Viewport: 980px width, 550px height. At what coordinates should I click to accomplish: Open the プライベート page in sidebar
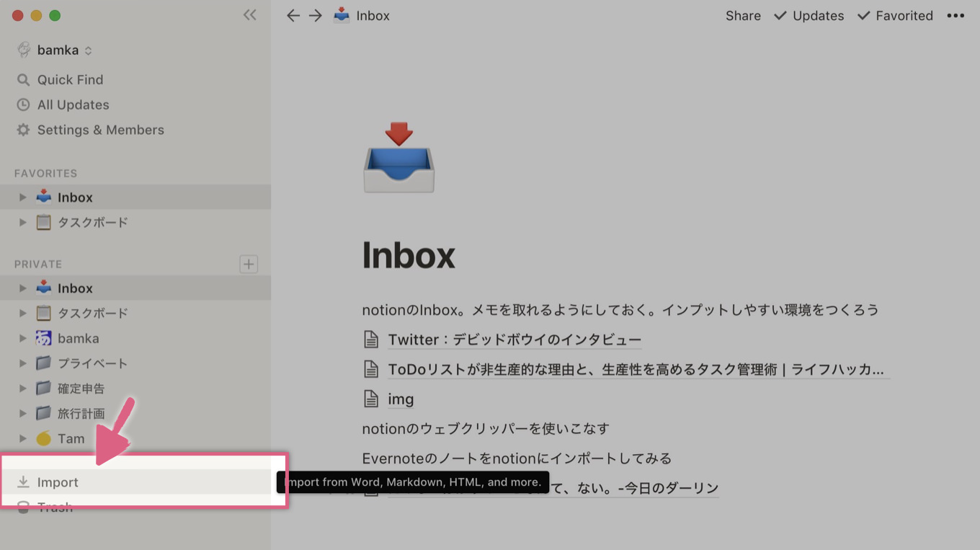coord(92,364)
